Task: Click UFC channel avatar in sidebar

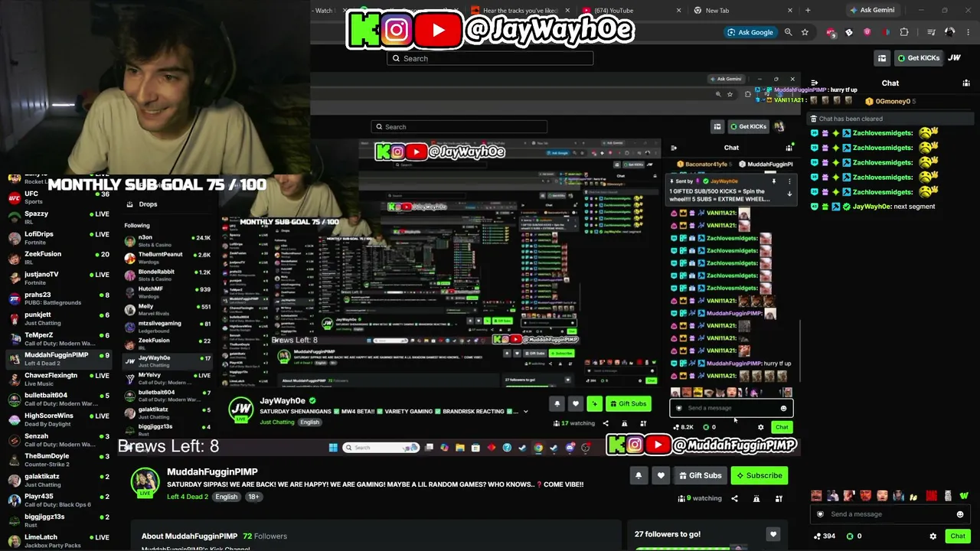Action: click(13, 198)
